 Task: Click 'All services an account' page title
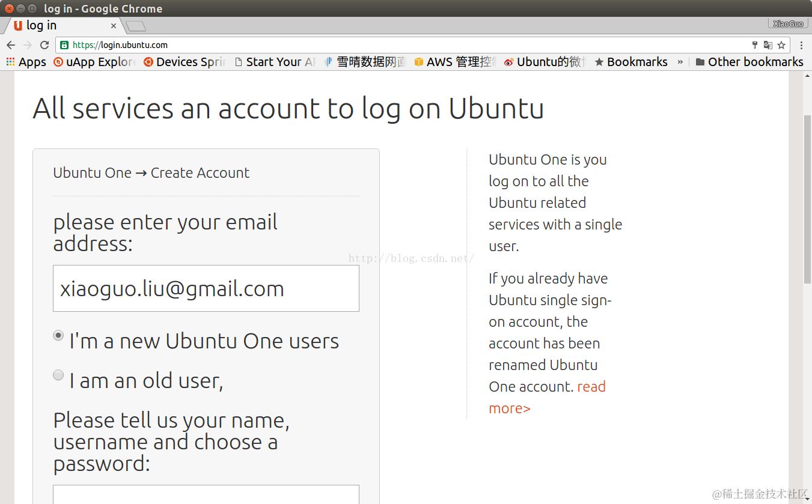[288, 108]
